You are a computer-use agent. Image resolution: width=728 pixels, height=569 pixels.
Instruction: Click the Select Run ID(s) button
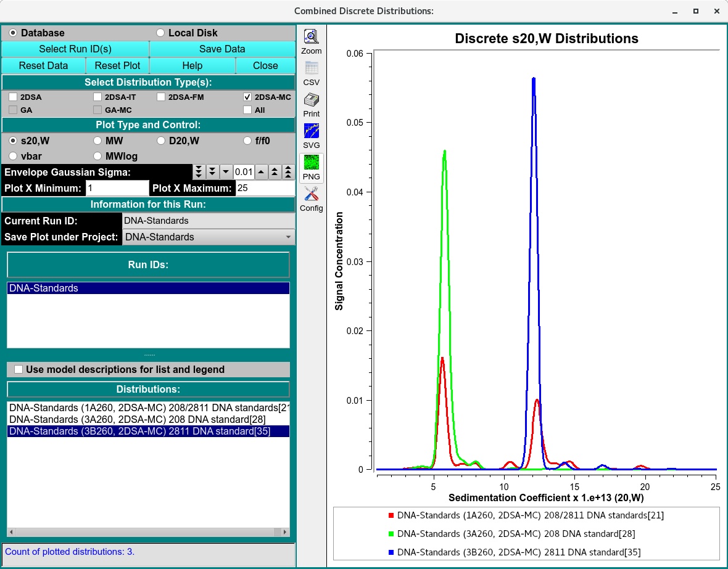75,49
